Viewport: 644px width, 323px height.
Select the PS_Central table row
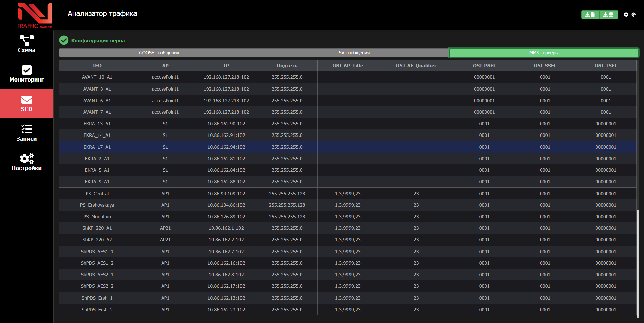pyautogui.click(x=97, y=194)
